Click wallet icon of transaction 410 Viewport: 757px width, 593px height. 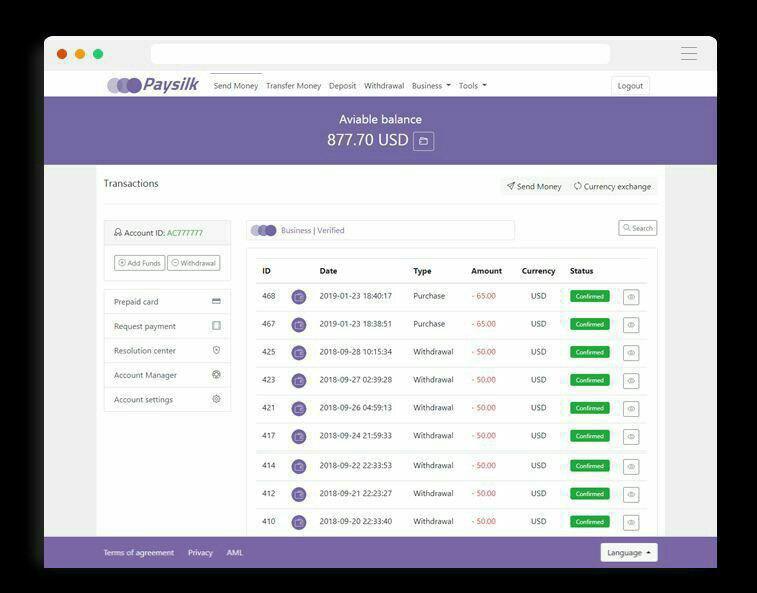tap(299, 522)
